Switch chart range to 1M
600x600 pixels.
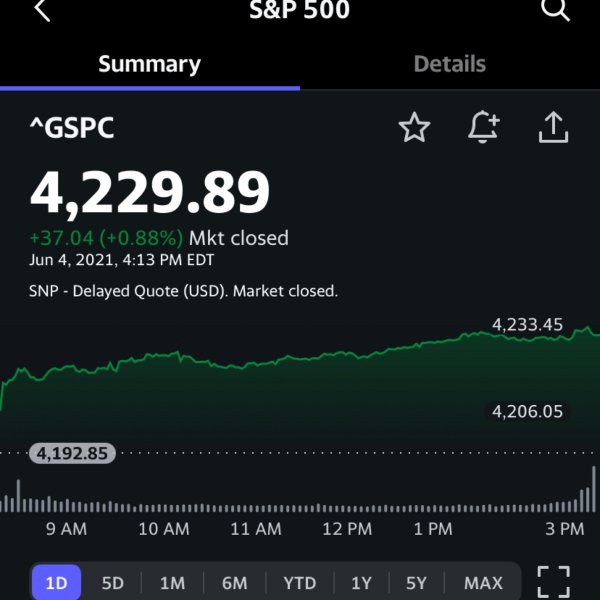point(172,583)
